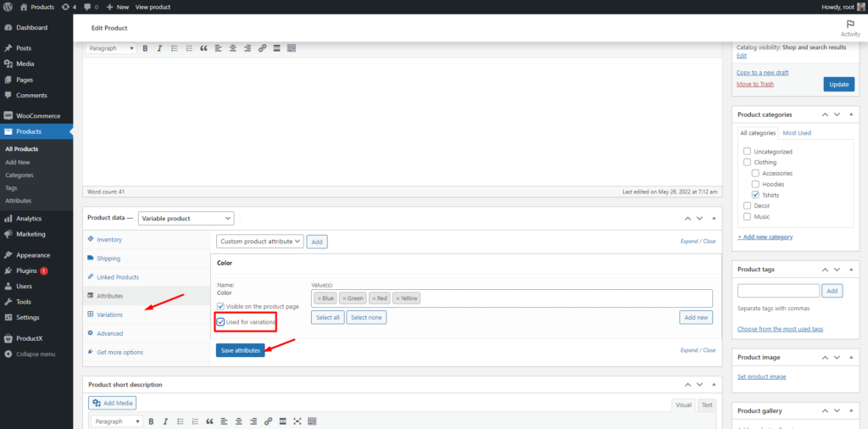
Task: Click Select none values button
Action: [366, 318]
